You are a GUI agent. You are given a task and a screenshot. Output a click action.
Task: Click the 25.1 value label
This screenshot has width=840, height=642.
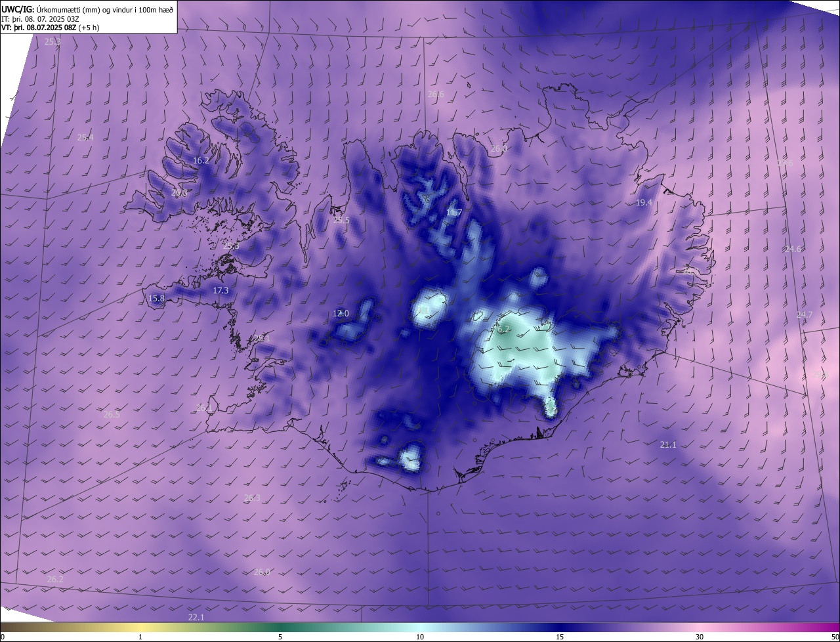(x=262, y=338)
